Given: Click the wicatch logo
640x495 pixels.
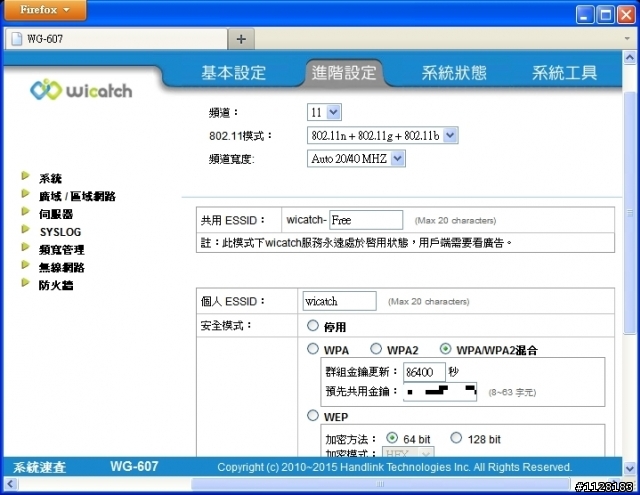Looking at the screenshot, I should pos(81,90).
